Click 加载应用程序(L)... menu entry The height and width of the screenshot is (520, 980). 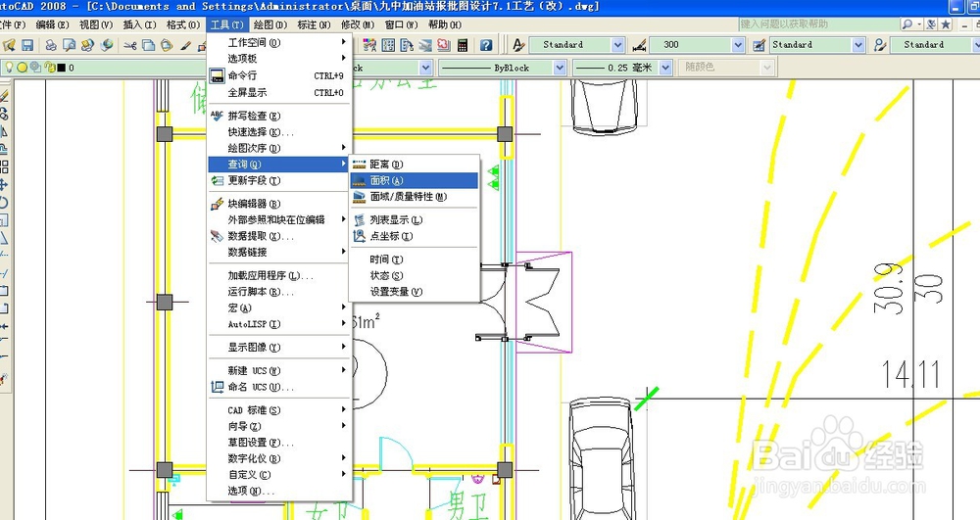pyautogui.click(x=279, y=275)
